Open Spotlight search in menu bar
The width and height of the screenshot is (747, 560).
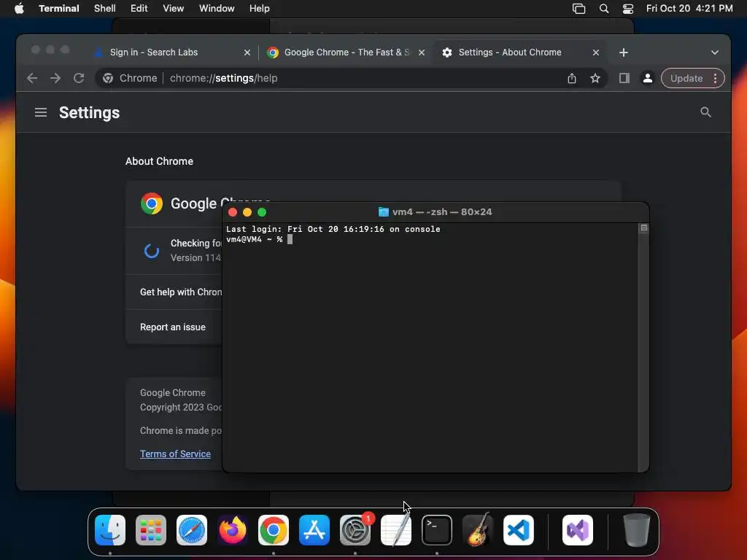[x=603, y=9]
